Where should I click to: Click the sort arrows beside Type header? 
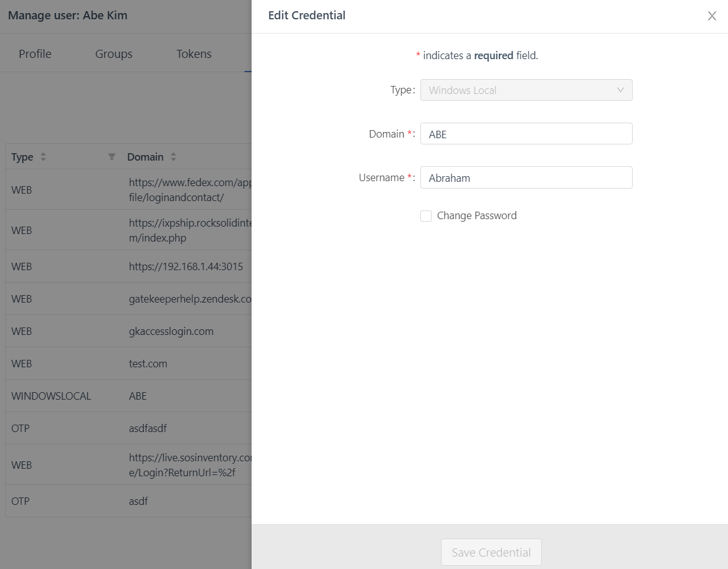coord(43,157)
